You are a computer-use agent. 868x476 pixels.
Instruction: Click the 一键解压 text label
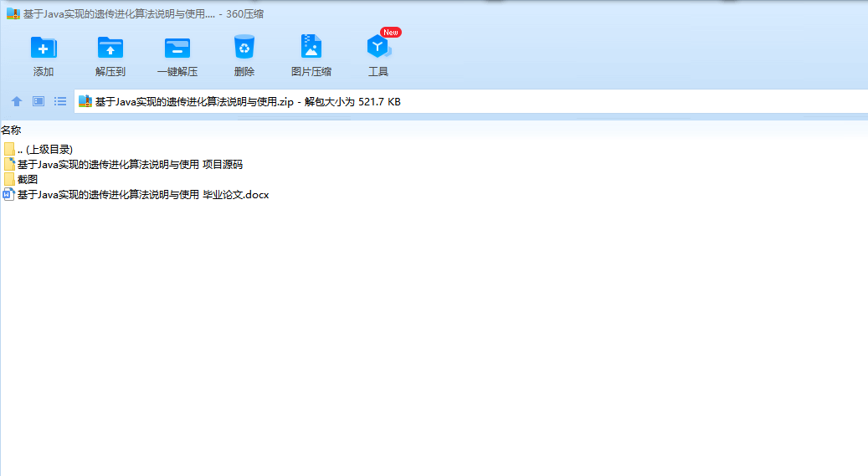coord(177,72)
